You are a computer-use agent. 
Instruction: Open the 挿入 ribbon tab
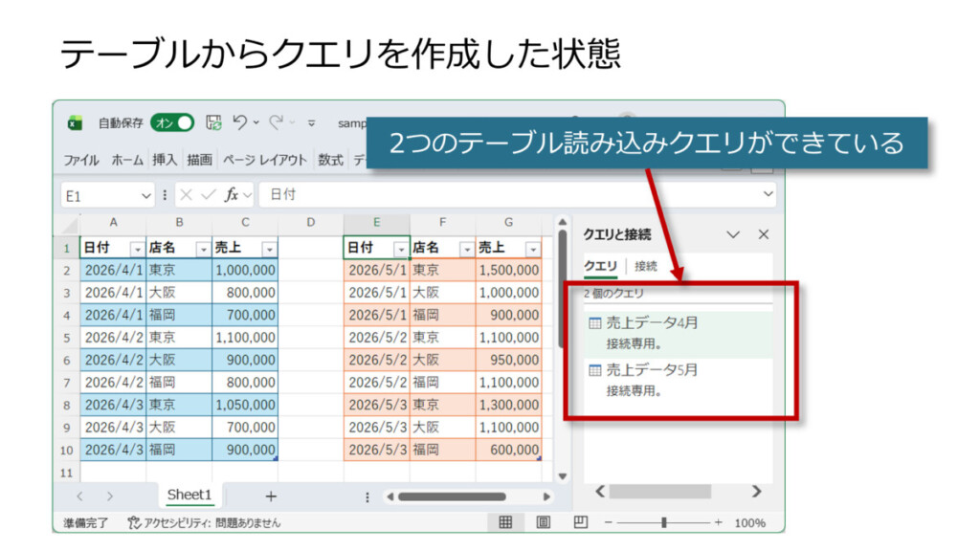pyautogui.click(x=165, y=160)
